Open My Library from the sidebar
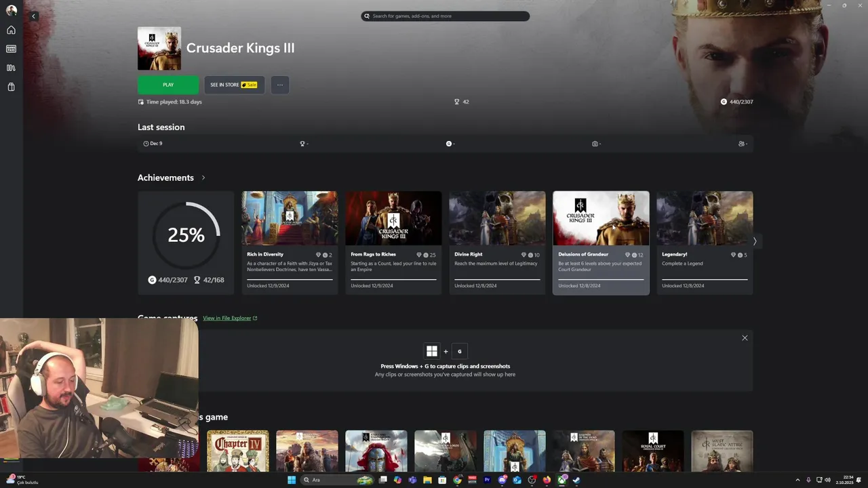 (x=11, y=68)
